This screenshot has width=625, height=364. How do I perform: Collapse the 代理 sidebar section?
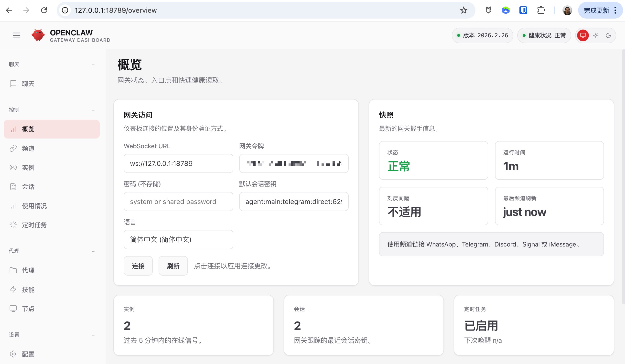click(93, 251)
